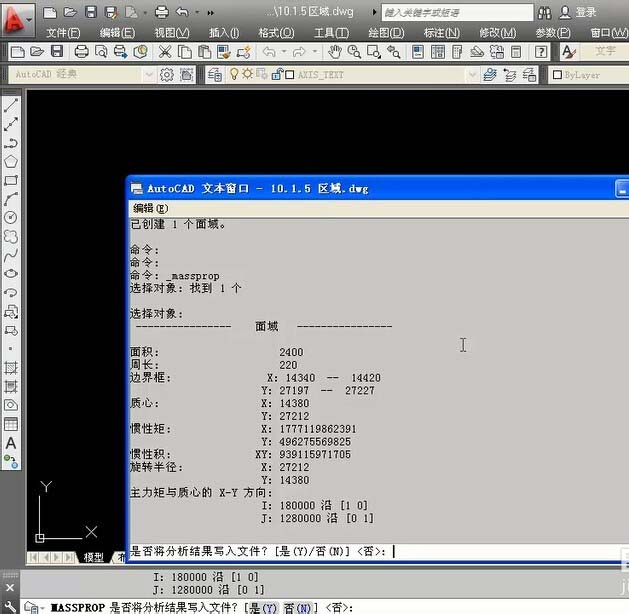Open the Help question mark icon
This screenshot has width=629, height=614.
click(x=541, y=52)
